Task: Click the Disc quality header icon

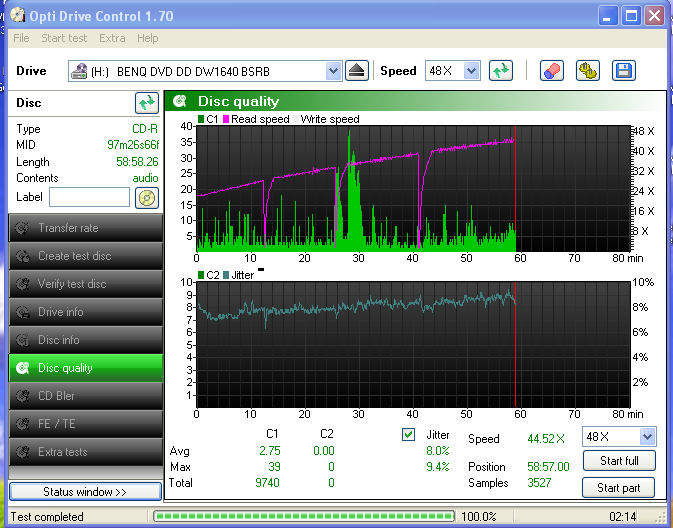Action: pyautogui.click(x=180, y=101)
